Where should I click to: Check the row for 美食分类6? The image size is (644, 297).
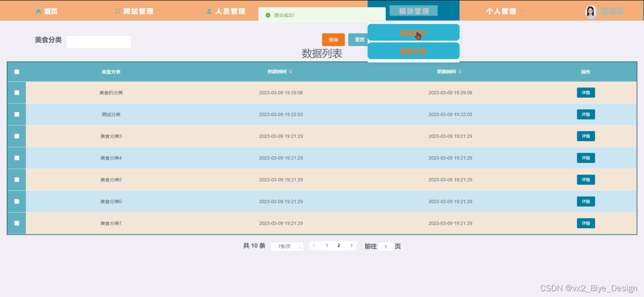pyautogui.click(x=17, y=201)
